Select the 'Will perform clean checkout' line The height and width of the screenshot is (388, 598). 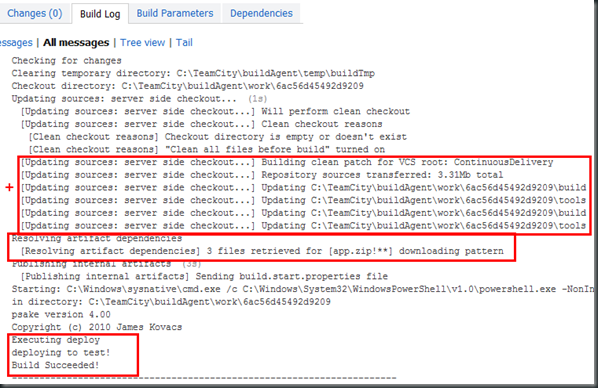pos(215,111)
